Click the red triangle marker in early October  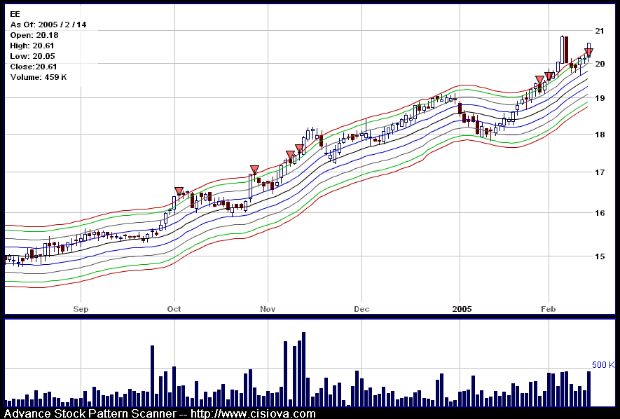point(179,191)
